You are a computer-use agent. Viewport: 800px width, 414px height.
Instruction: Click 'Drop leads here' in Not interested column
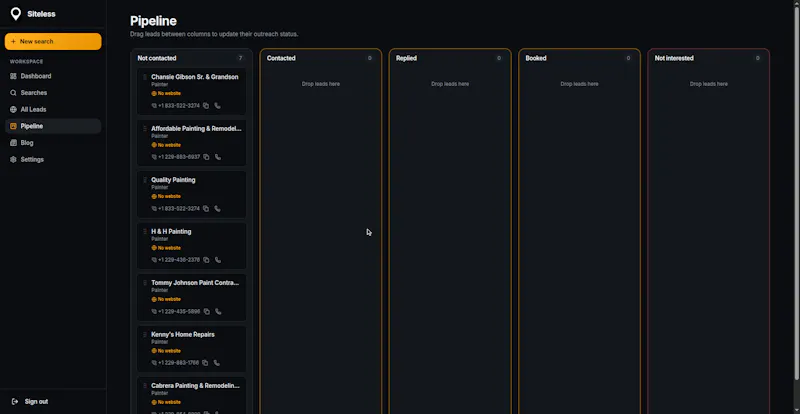(x=709, y=84)
